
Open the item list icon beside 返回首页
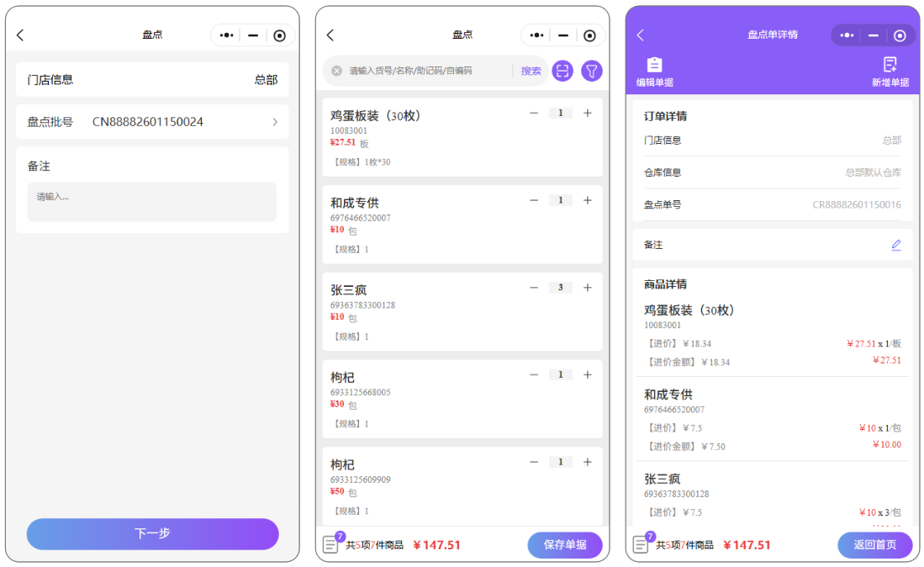[x=642, y=544]
